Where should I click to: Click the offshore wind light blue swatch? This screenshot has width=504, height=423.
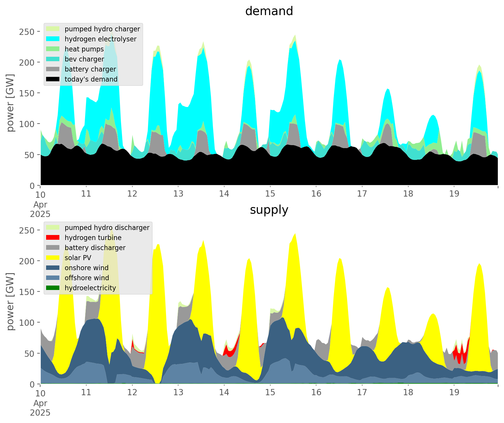(x=53, y=278)
